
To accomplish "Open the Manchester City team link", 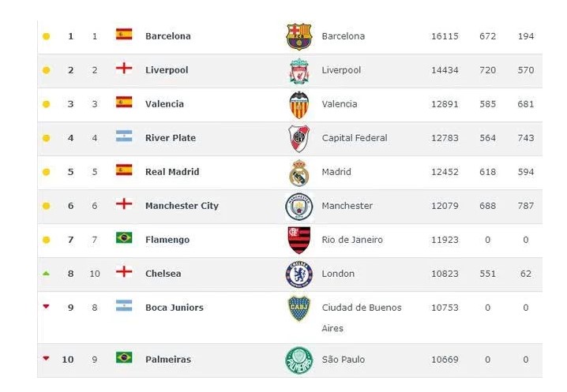I will pyautogui.click(x=182, y=206).
